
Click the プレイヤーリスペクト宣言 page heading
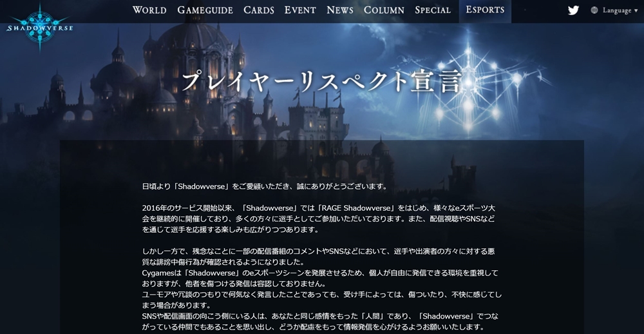tap(321, 81)
